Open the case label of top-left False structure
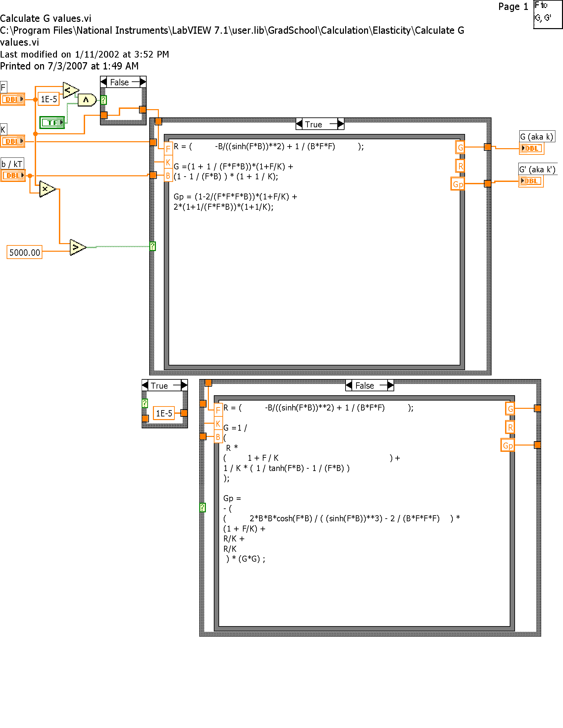The image size is (563, 728). 119,82
